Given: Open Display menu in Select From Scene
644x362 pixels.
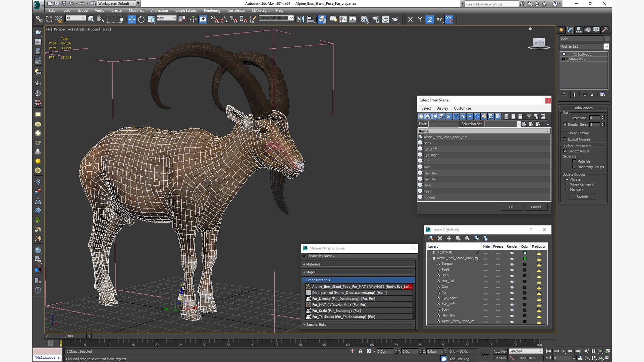Looking at the screenshot, I should pyautogui.click(x=442, y=108).
